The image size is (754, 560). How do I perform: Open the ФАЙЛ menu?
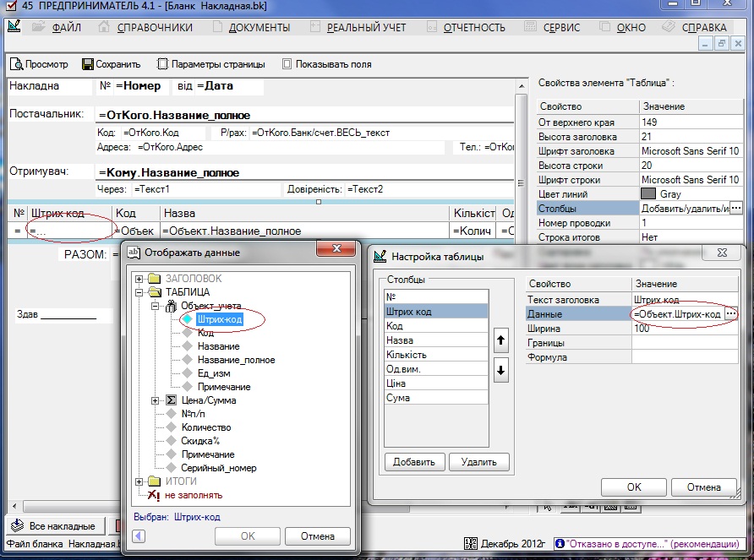67,28
